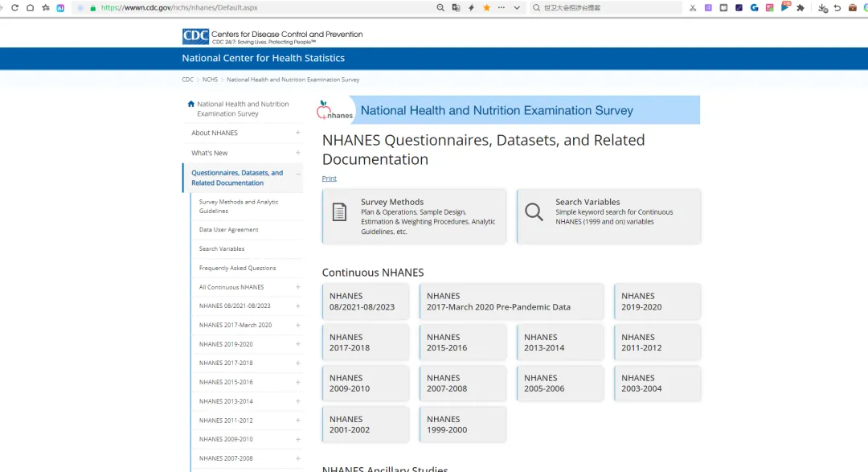Bookmark page with the orange star
The height and width of the screenshot is (472, 868).
486,8
